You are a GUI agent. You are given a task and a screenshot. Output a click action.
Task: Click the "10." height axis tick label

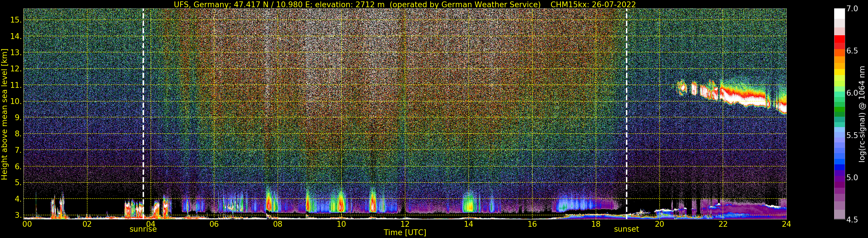pos(16,101)
